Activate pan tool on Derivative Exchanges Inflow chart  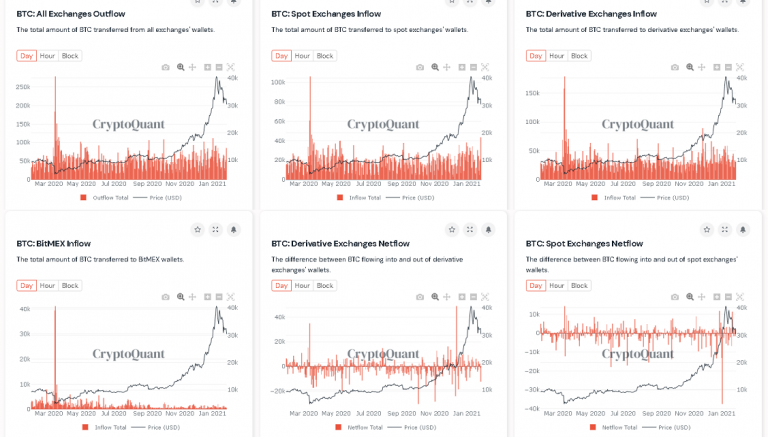tap(702, 67)
